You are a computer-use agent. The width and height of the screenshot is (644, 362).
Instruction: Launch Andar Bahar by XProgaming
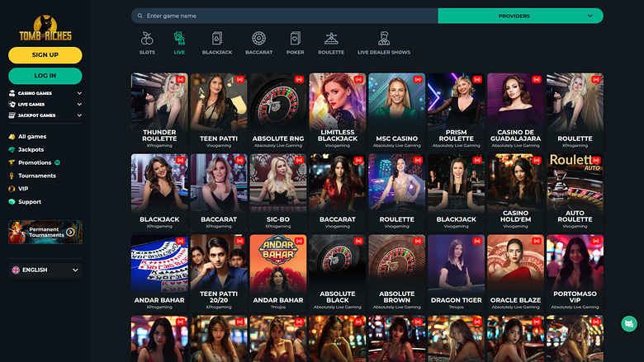pos(159,273)
